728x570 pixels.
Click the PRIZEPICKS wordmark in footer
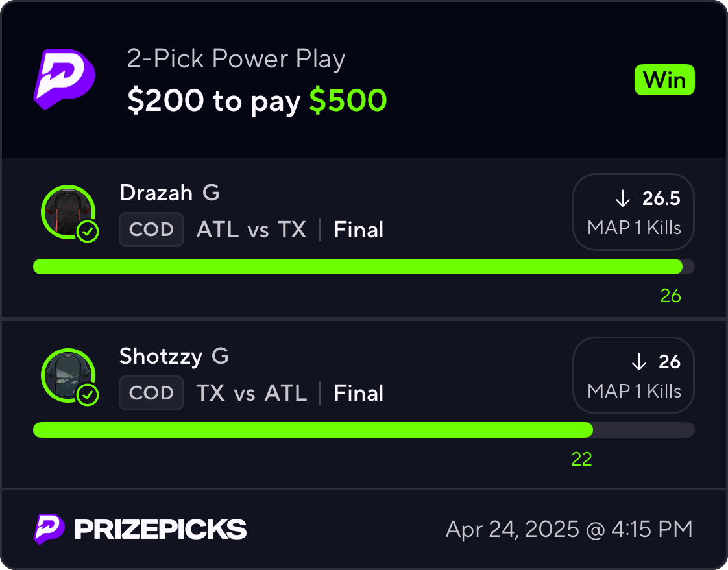click(161, 530)
